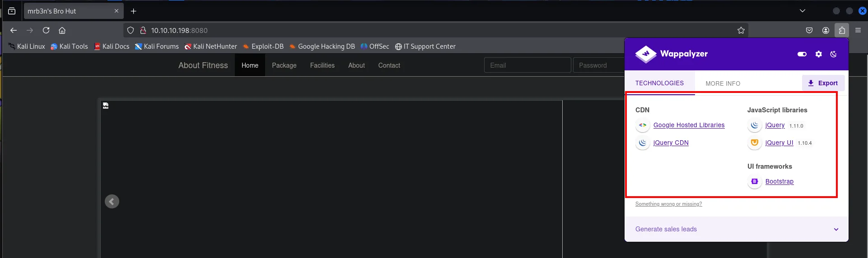Switch to the MORE INFO tab
868x258 pixels.
point(723,83)
